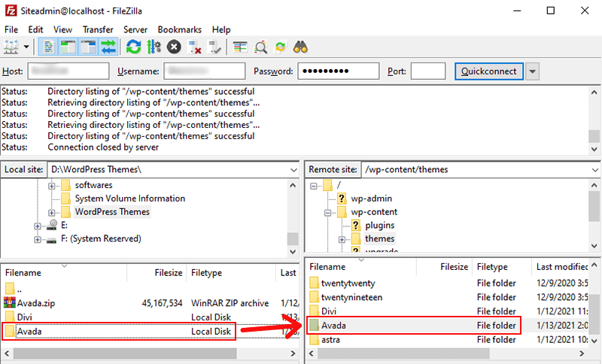Search files with the binoculars icon
This screenshot has height=364, width=602.
[300, 47]
